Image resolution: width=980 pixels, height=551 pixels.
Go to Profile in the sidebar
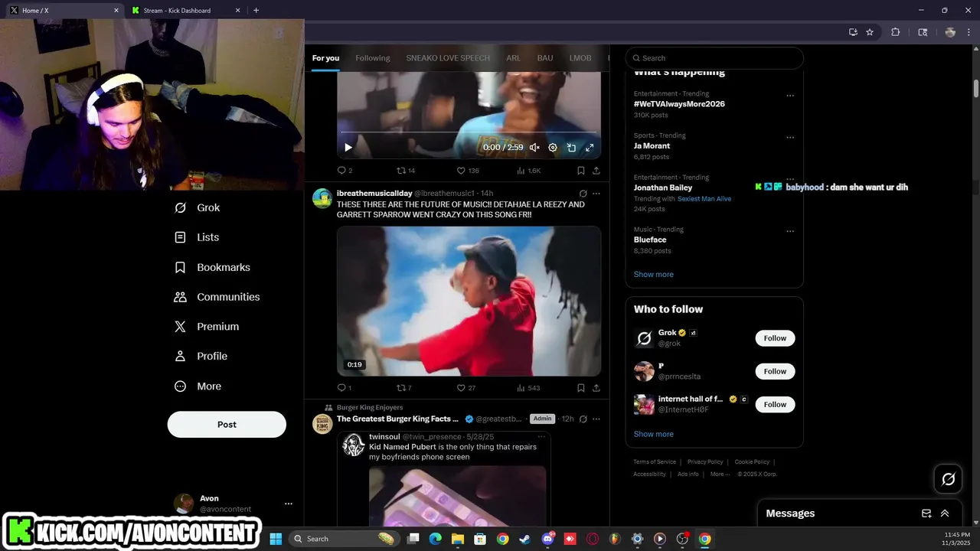pos(201,356)
